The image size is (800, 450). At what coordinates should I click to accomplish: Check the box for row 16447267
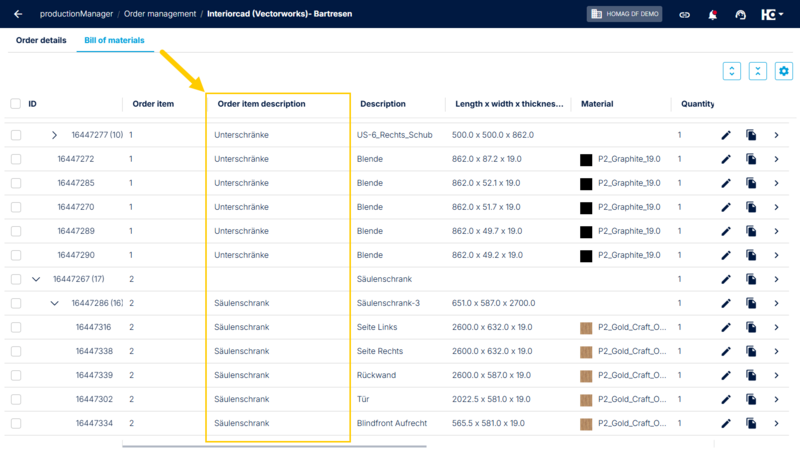pos(16,279)
